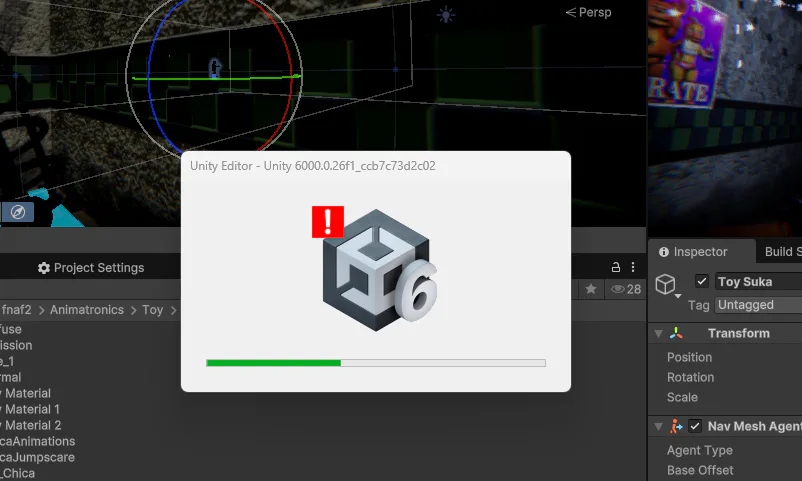
Task: Open the Project Settings tab
Action: [91, 268]
